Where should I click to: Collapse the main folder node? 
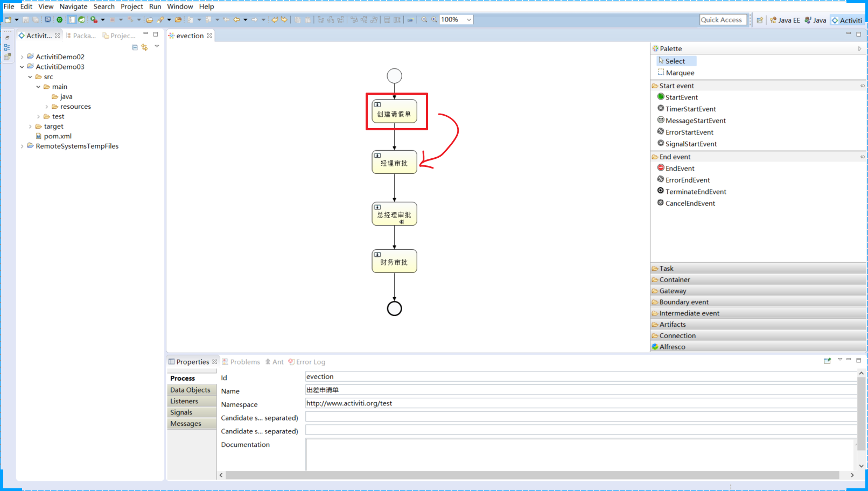pyautogui.click(x=38, y=87)
